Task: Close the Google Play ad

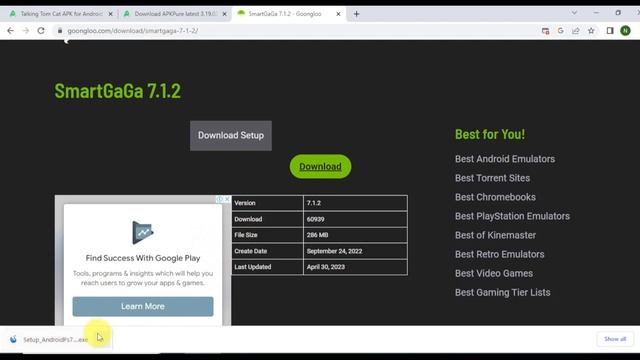Action: (x=227, y=199)
